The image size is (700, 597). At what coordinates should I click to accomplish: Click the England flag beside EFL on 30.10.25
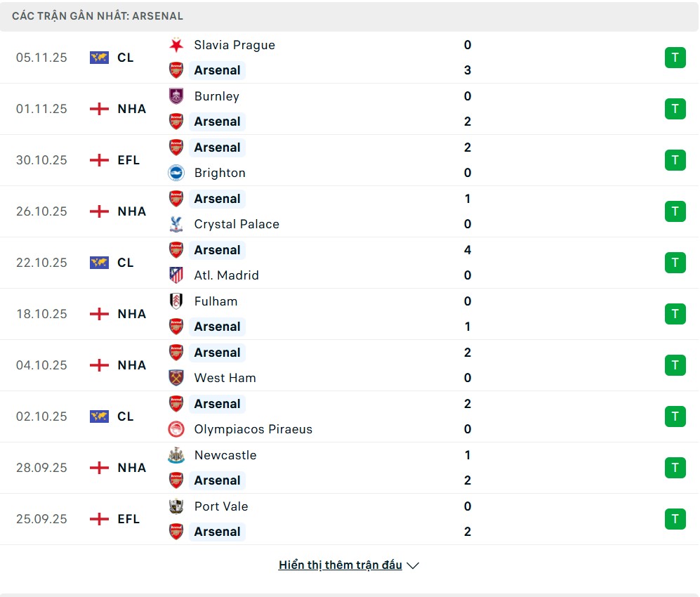coord(100,160)
